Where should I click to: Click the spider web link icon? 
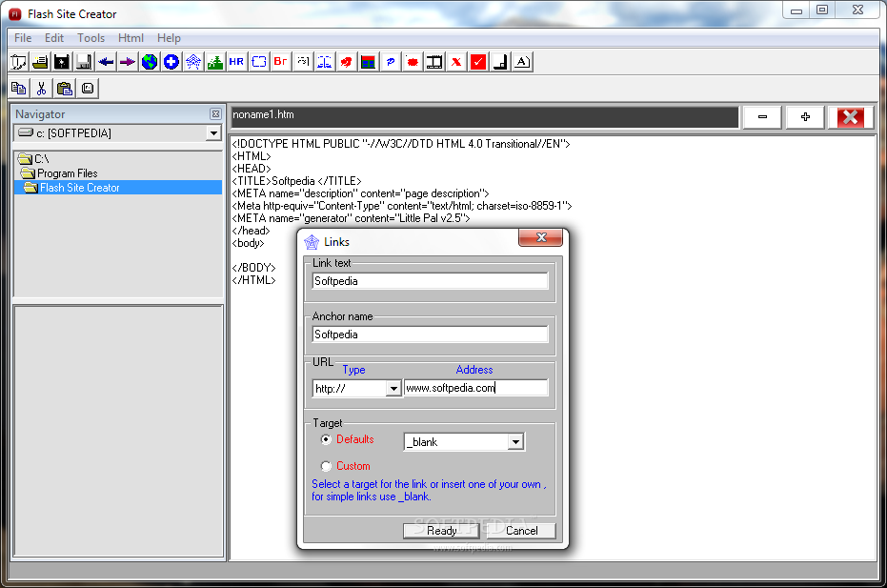[192, 62]
